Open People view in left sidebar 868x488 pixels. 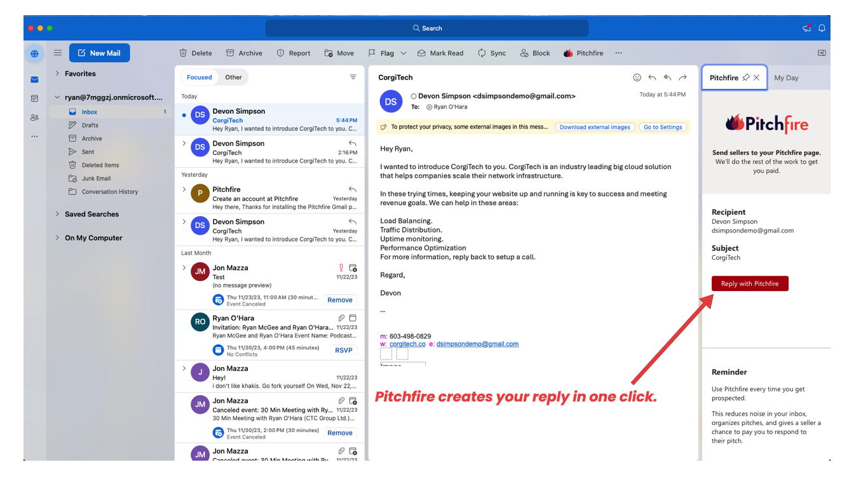click(34, 118)
